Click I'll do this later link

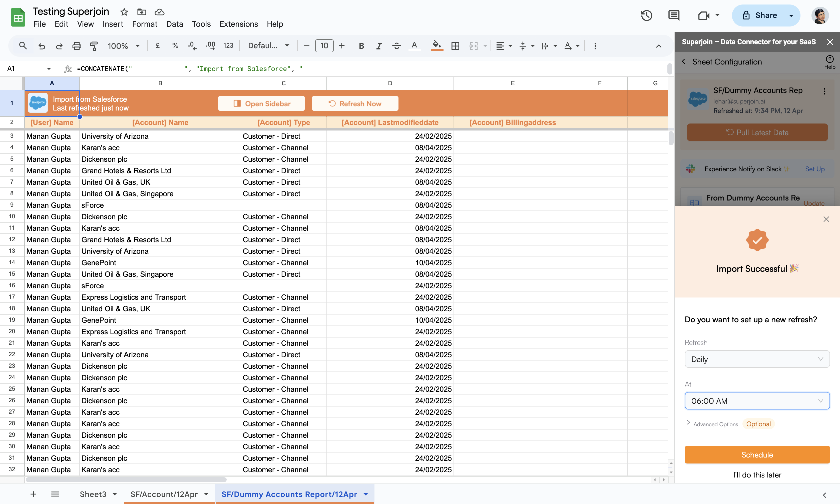pyautogui.click(x=757, y=475)
